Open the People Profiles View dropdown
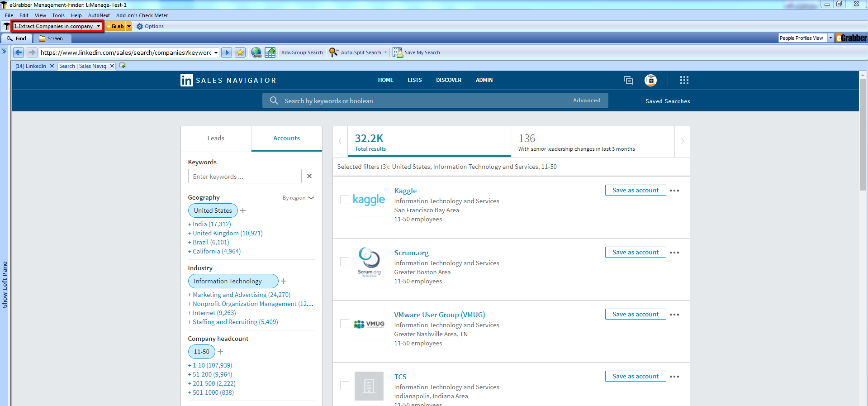 (830, 38)
